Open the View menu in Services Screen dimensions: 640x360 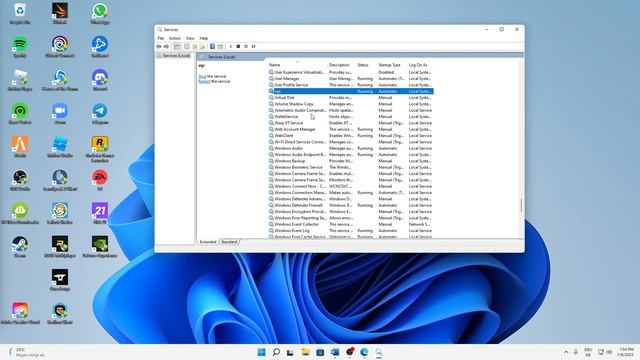tap(190, 38)
